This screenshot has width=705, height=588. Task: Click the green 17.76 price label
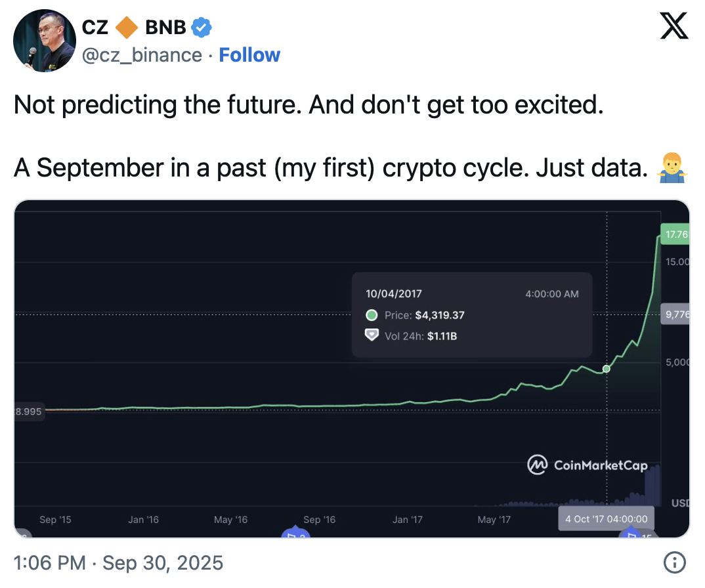point(675,234)
